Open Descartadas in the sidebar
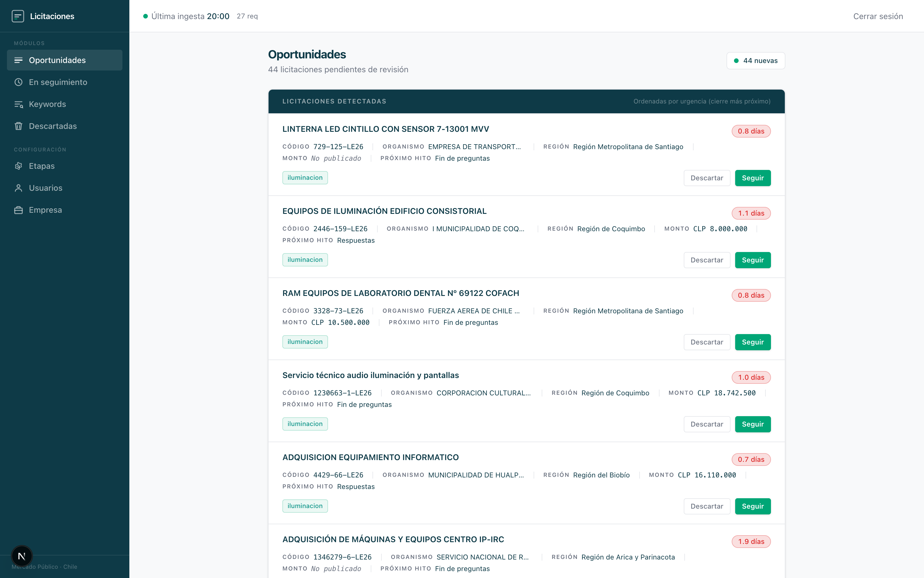The image size is (924, 578). click(64, 126)
